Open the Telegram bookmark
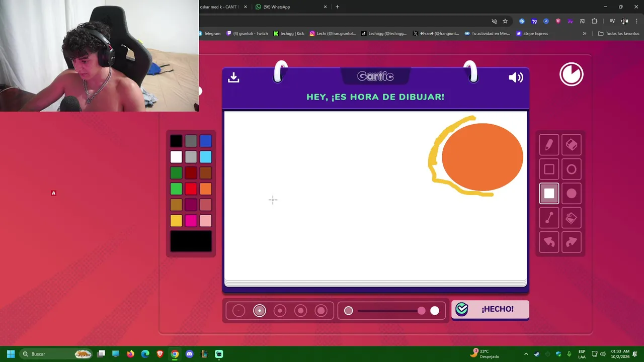 [210, 34]
